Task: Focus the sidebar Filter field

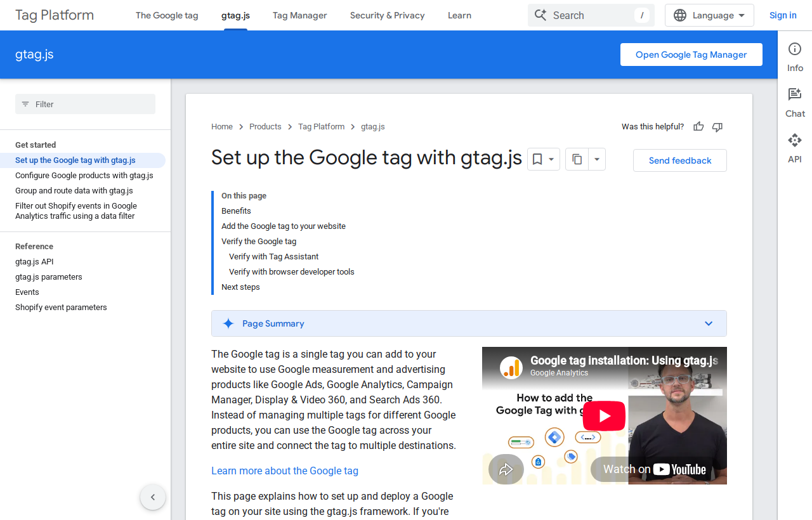Action: [85, 104]
